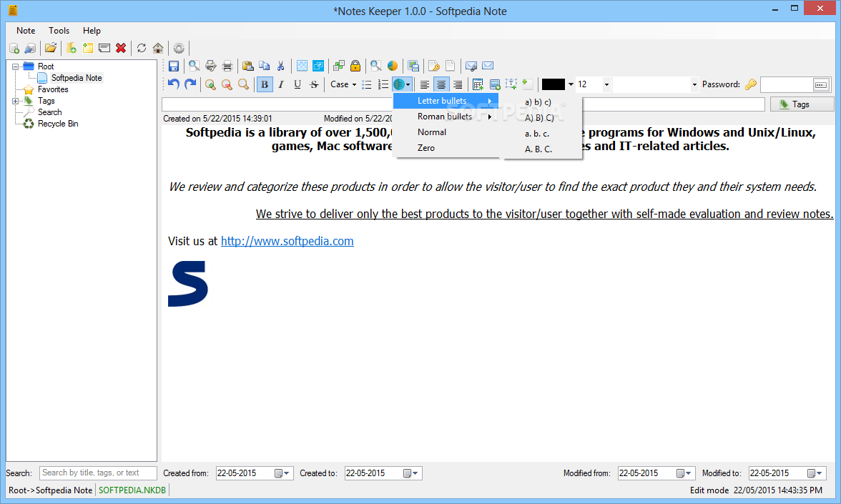Click the envelope mail icon
841x504 pixels.
[x=488, y=66]
